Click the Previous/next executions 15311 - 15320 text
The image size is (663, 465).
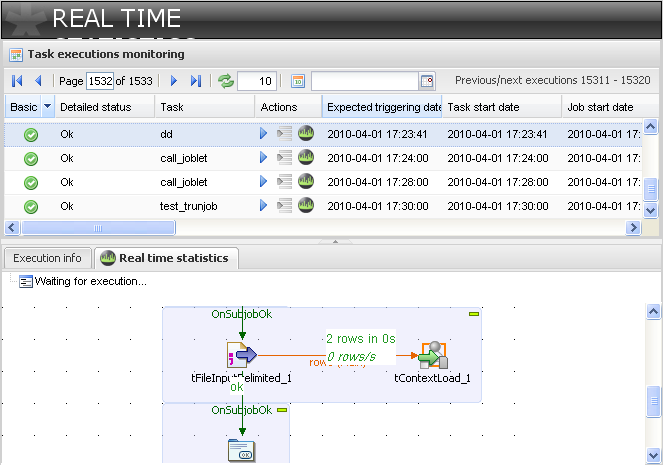(553, 80)
